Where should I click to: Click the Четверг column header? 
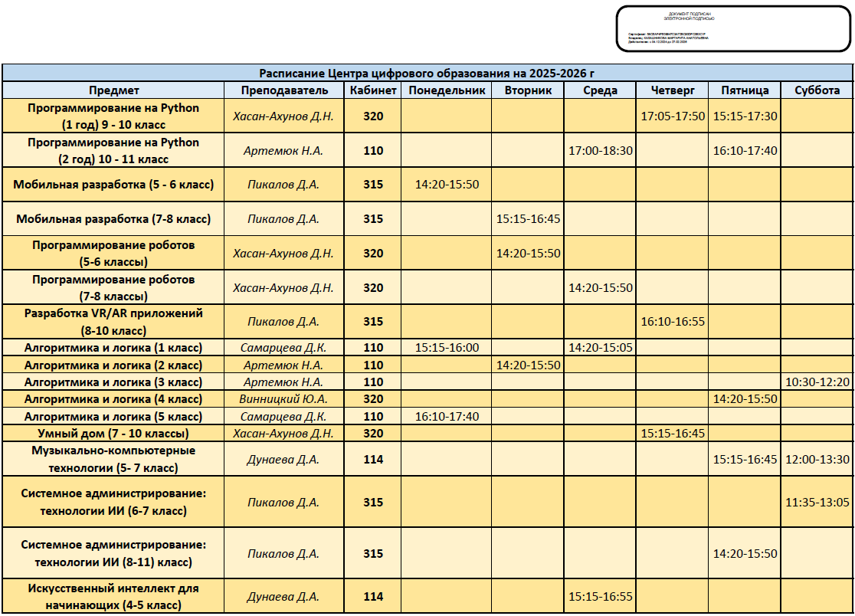coord(672,90)
